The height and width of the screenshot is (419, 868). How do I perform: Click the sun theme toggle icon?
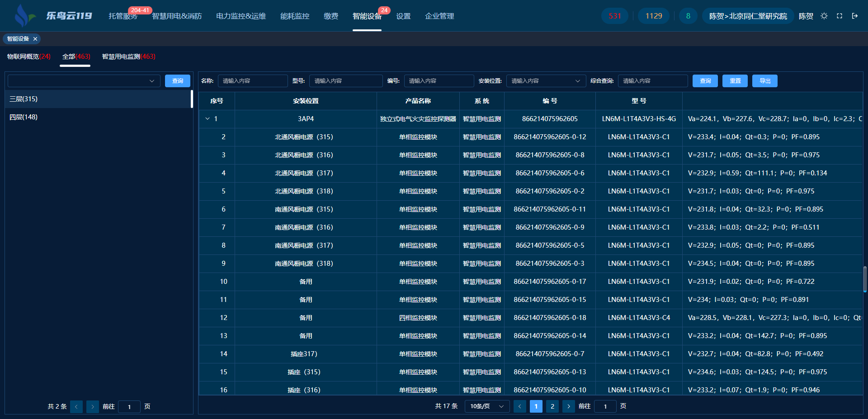click(824, 16)
